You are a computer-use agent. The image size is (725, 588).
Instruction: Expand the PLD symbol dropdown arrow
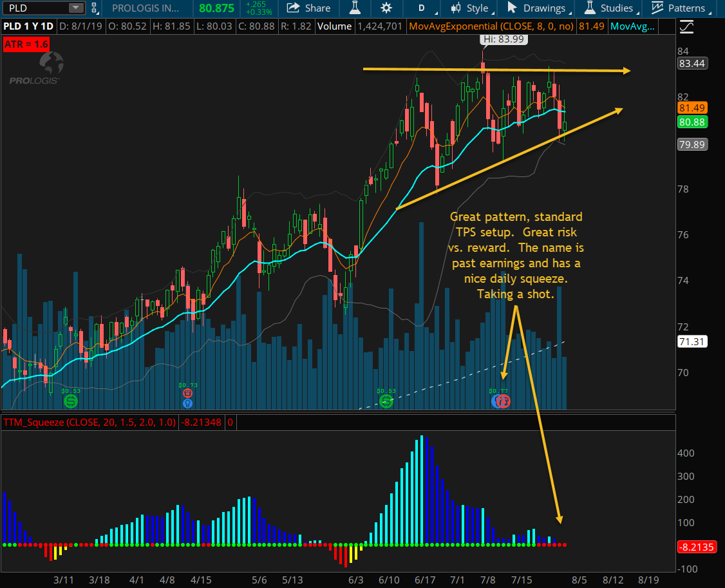tap(75, 8)
